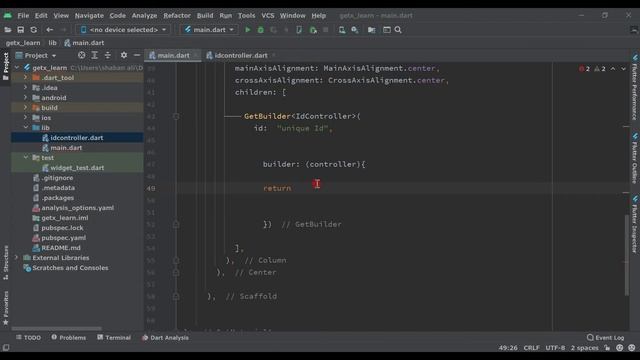Viewport: 640px width, 360px height.
Task: Click the Stop run icon
Action: [326, 30]
